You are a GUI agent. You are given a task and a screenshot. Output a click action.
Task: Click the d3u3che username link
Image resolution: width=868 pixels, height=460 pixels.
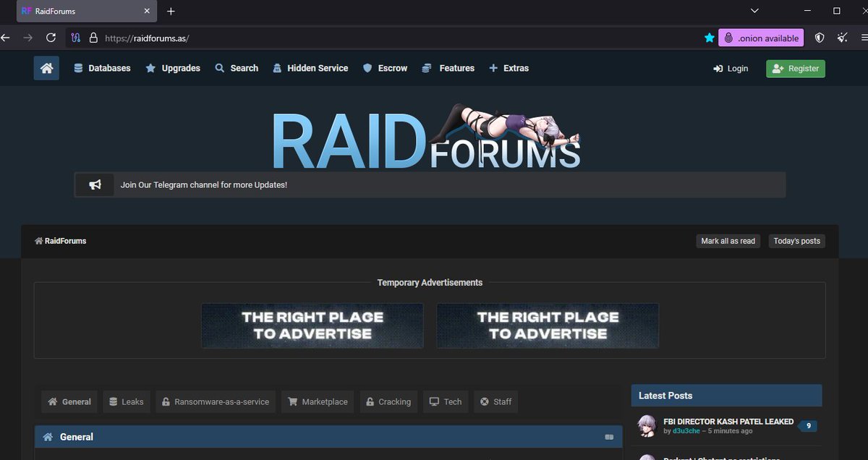tap(686, 431)
